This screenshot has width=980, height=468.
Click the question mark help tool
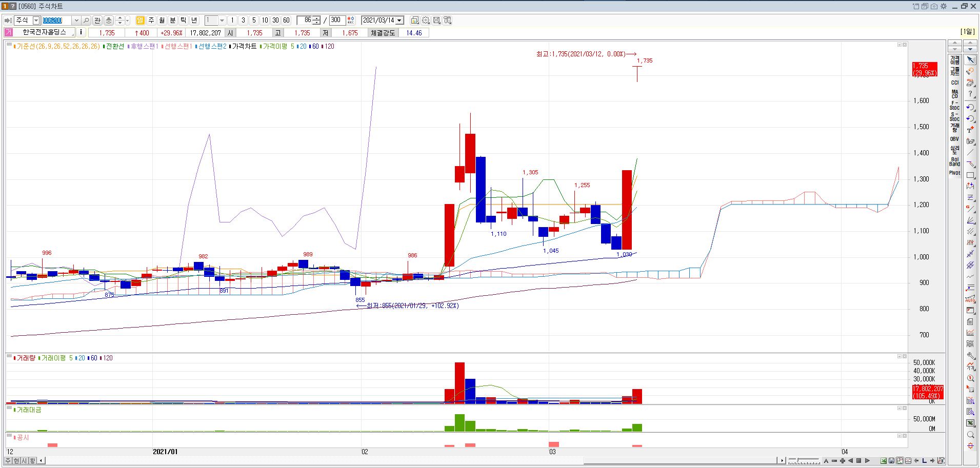click(x=970, y=94)
